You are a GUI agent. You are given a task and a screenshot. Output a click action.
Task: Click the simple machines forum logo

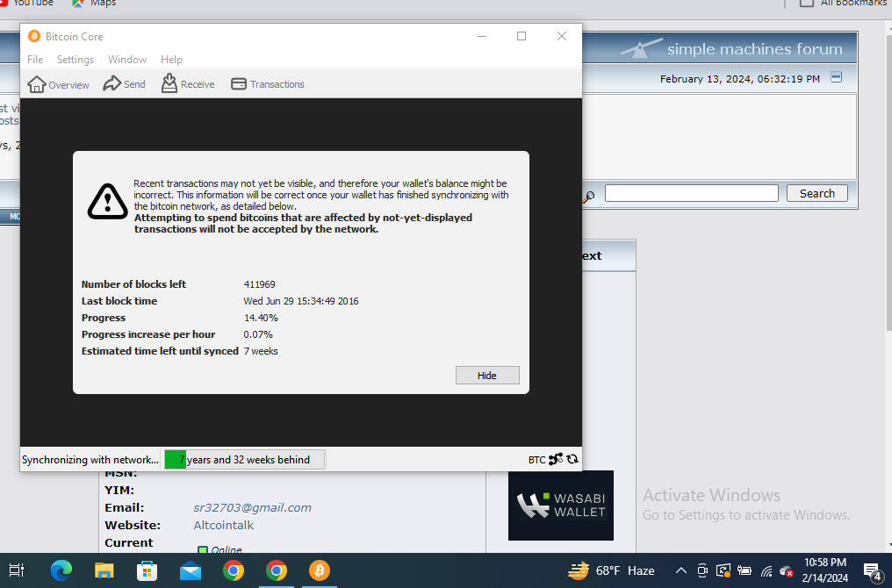(x=732, y=49)
